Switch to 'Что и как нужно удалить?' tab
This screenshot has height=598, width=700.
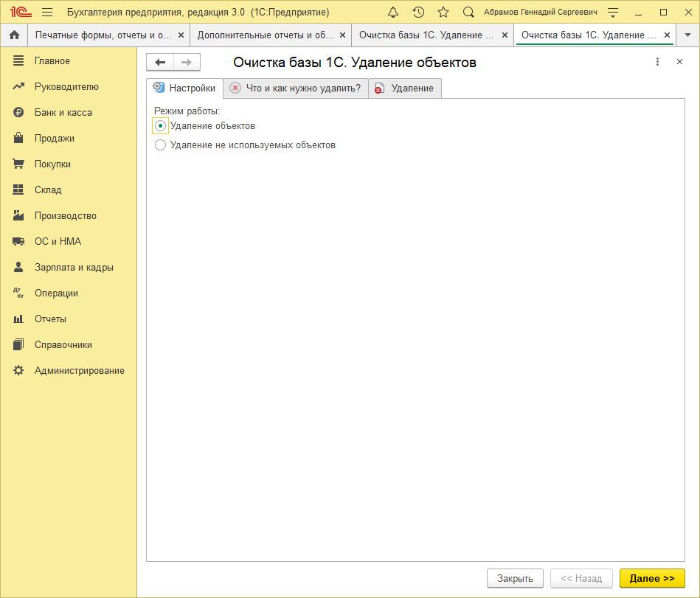point(295,88)
